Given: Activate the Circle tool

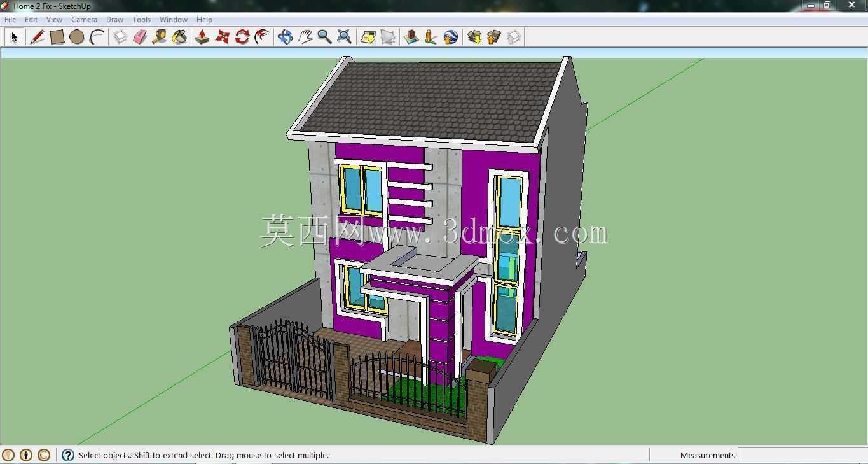Looking at the screenshot, I should pyautogui.click(x=77, y=37).
